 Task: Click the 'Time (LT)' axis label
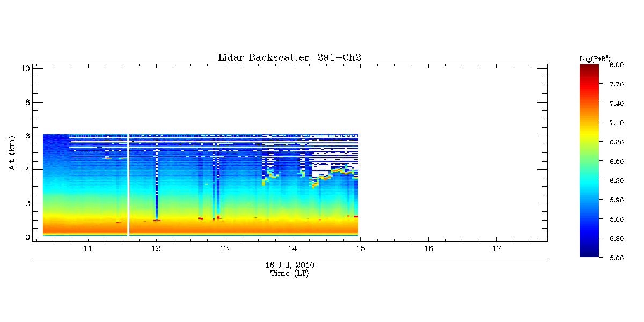(x=290, y=273)
